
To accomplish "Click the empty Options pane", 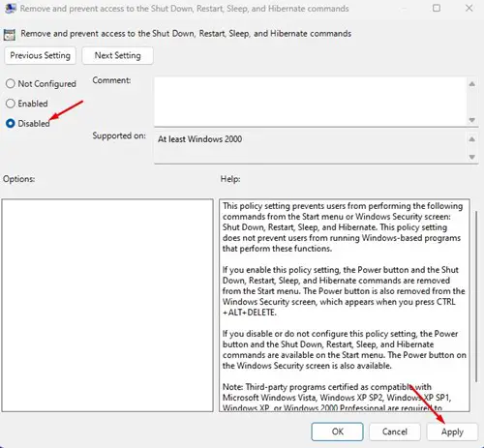I will (107, 305).
